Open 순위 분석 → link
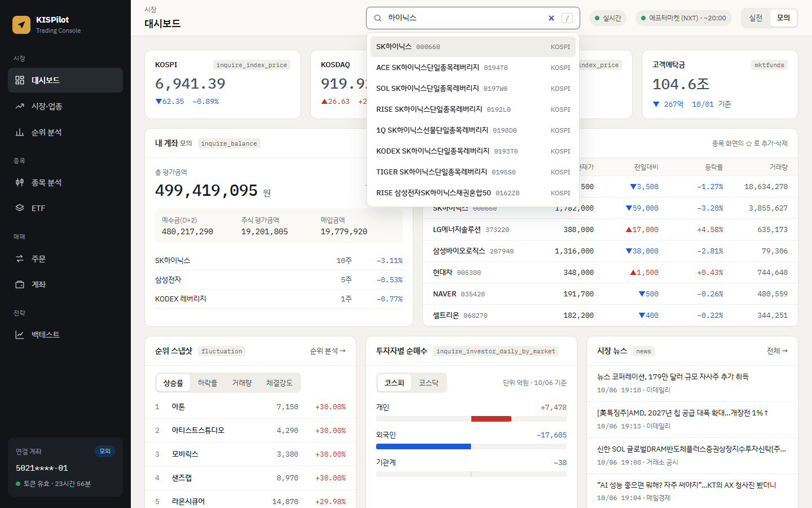 point(328,351)
